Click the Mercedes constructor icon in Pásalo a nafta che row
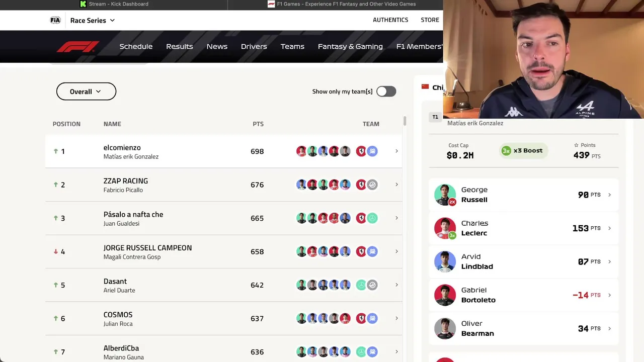Image resolution: width=644 pixels, height=362 pixels. pyautogui.click(x=372, y=218)
